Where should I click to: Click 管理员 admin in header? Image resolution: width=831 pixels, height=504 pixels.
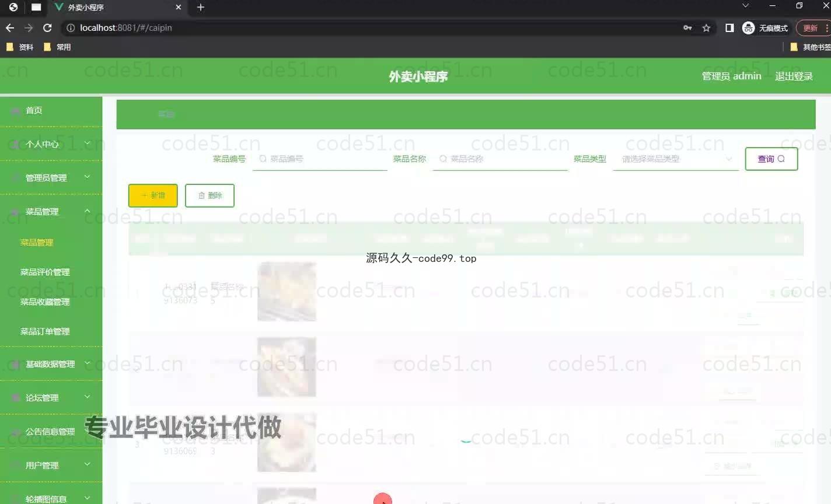(x=731, y=76)
